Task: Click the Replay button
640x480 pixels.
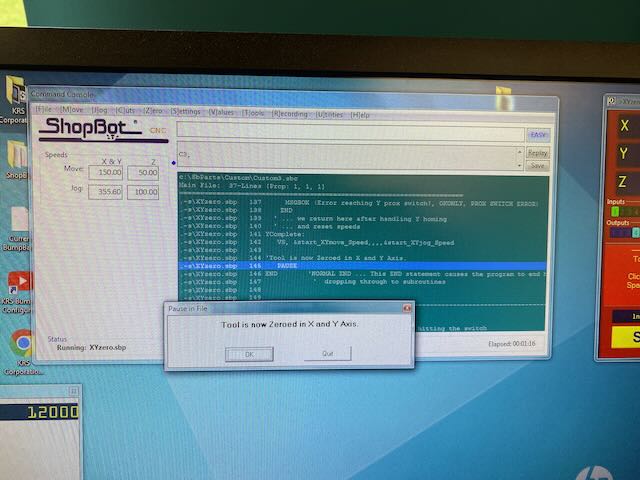Action: (537, 153)
